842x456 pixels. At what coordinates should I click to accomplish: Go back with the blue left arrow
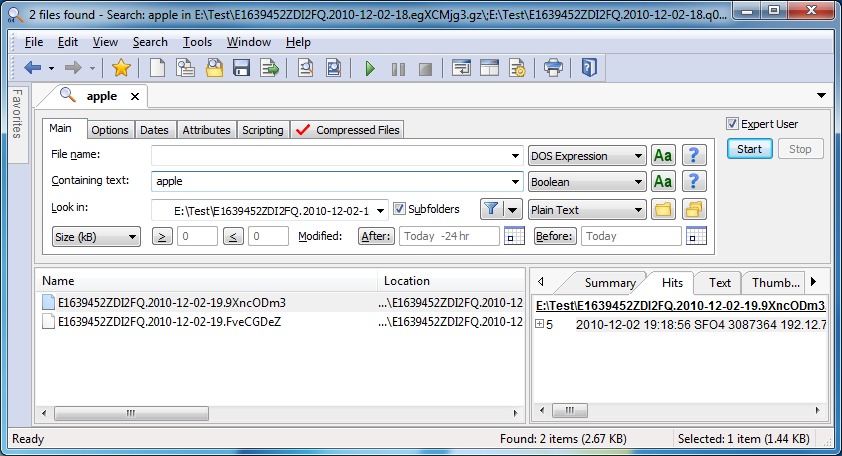click(33, 68)
